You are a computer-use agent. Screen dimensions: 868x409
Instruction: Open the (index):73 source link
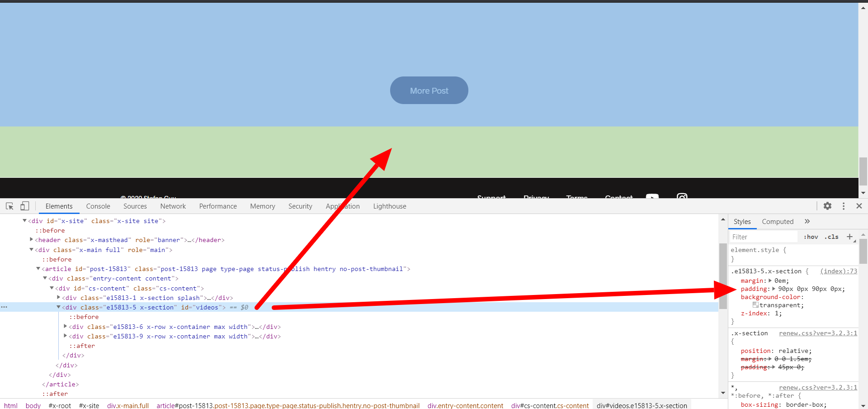[839, 271]
